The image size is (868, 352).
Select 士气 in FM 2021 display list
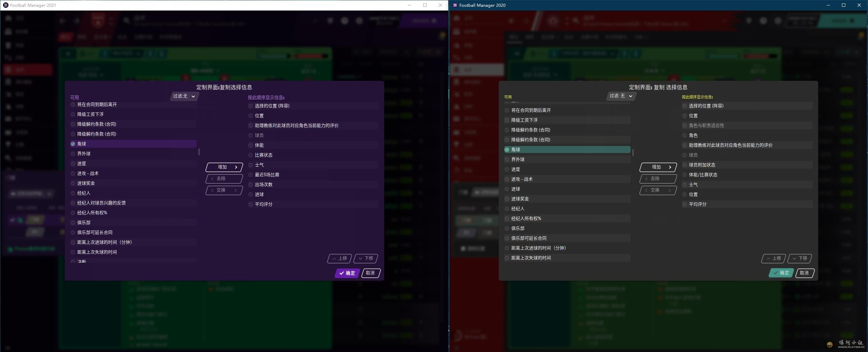pyautogui.click(x=313, y=165)
